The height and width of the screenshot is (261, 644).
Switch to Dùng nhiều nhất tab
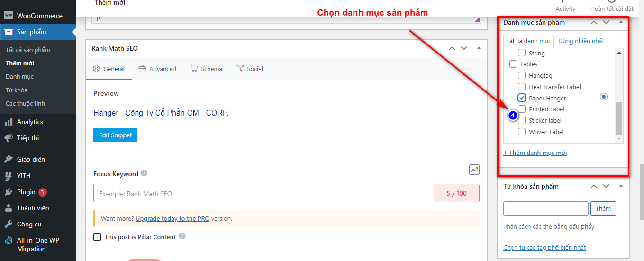coord(581,41)
